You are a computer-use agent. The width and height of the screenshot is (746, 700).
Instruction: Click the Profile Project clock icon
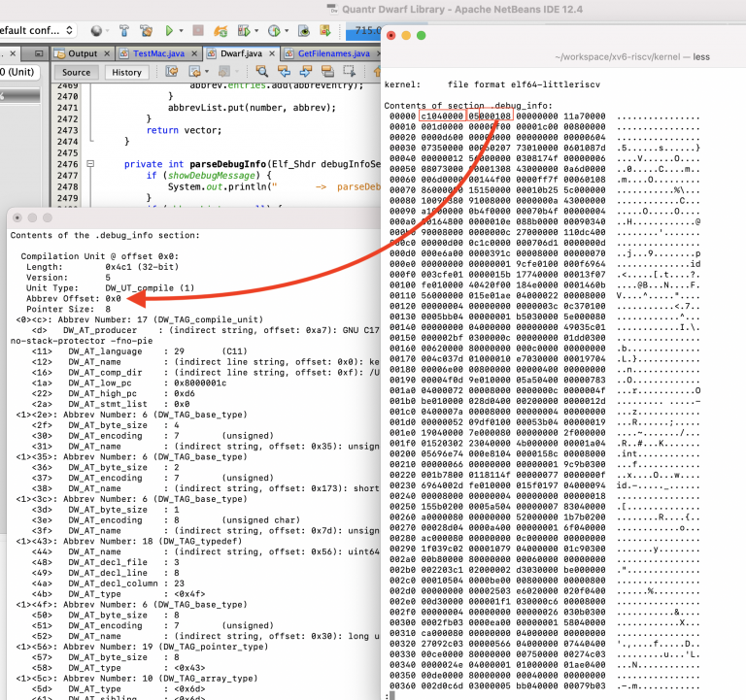[274, 31]
